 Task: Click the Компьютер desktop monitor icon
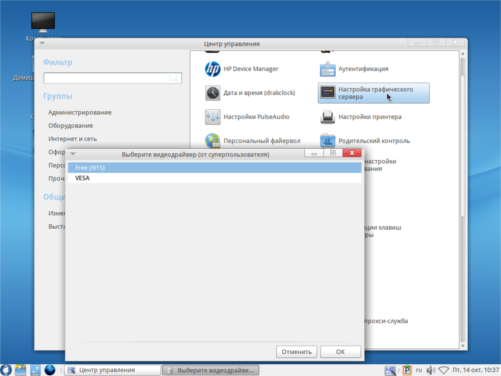(43, 22)
